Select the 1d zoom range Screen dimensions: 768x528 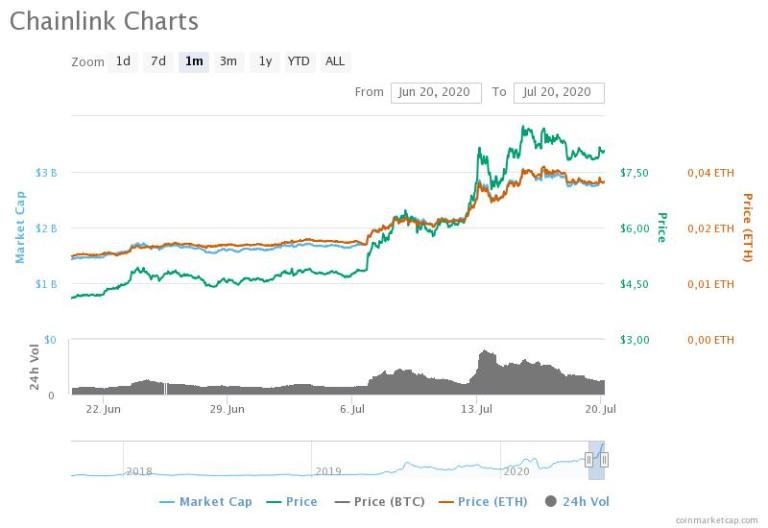123,62
